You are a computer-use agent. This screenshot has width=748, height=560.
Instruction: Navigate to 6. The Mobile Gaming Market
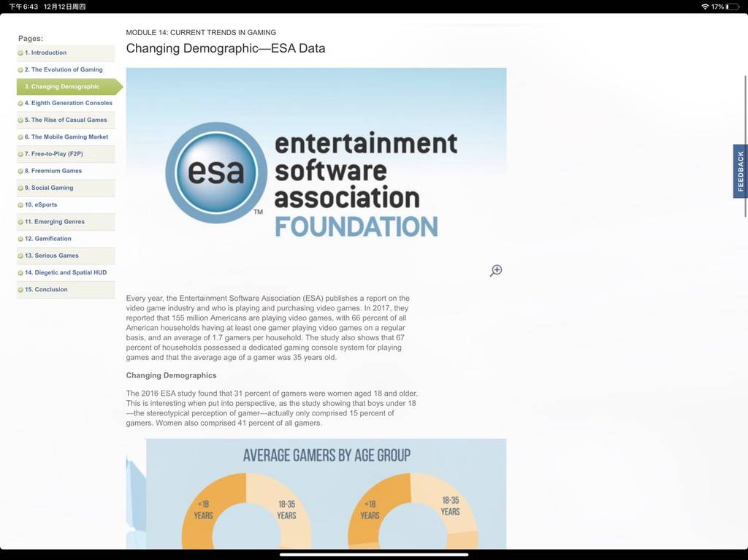[x=66, y=137]
